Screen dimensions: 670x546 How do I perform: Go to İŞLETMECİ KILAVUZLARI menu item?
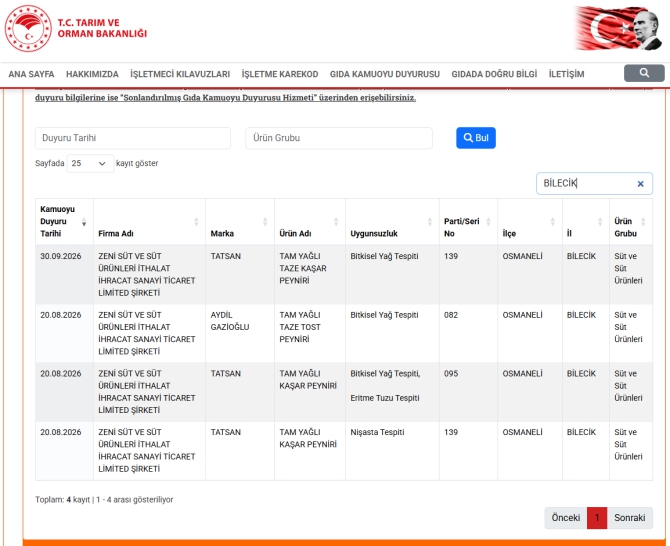(x=180, y=74)
